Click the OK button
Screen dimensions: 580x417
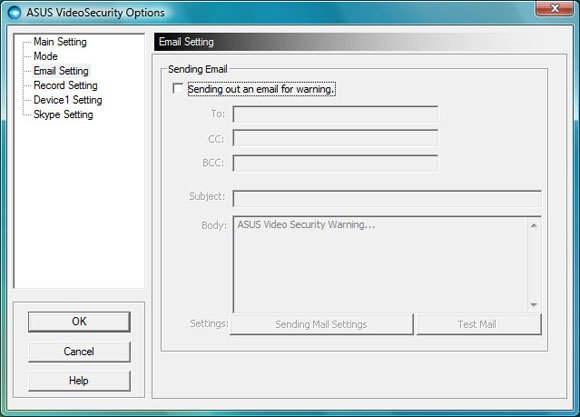[x=79, y=321]
